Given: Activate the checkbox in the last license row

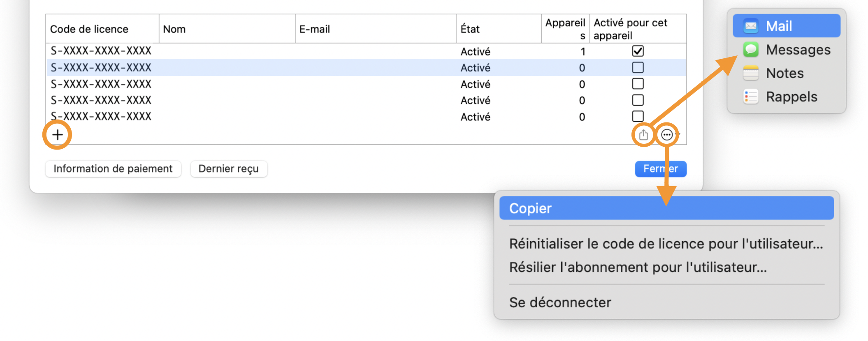Looking at the screenshot, I should (638, 116).
